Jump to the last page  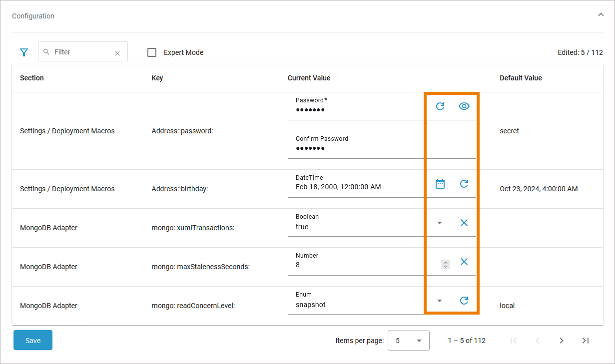click(x=586, y=341)
